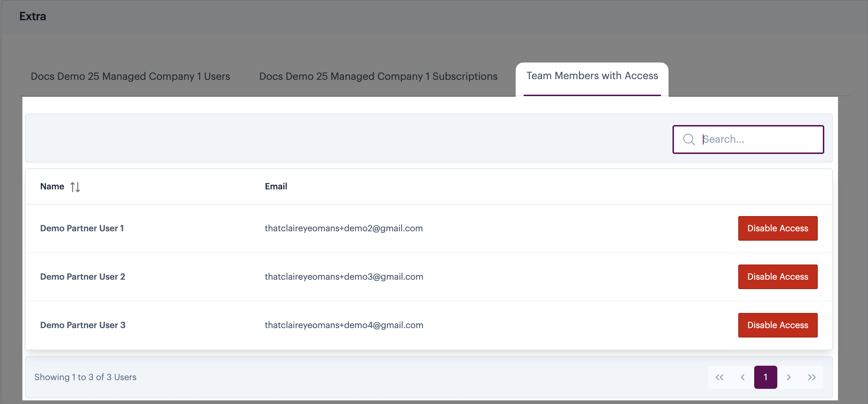Open Docs Demo 25 Managed Company 1 Users tab
Image resolution: width=868 pixels, height=404 pixels.
(130, 77)
